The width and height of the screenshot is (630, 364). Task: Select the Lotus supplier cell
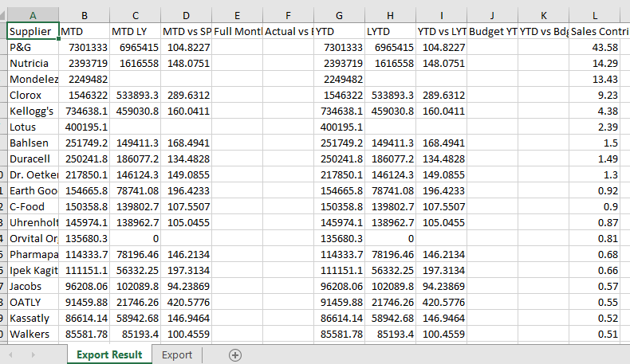coord(33,127)
